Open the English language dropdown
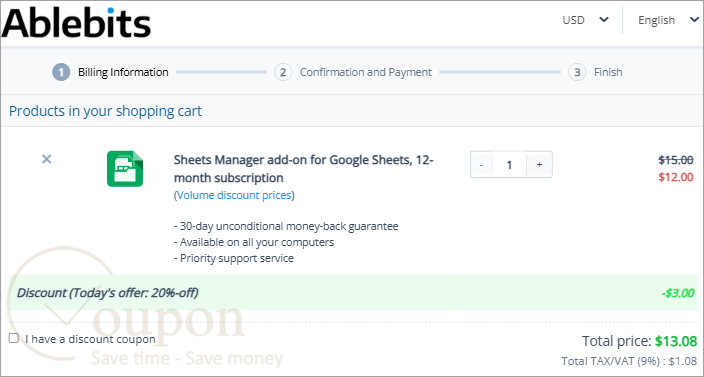 (668, 20)
